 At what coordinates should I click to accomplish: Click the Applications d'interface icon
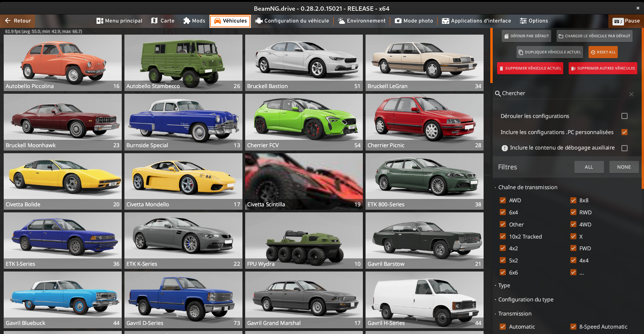tap(446, 21)
